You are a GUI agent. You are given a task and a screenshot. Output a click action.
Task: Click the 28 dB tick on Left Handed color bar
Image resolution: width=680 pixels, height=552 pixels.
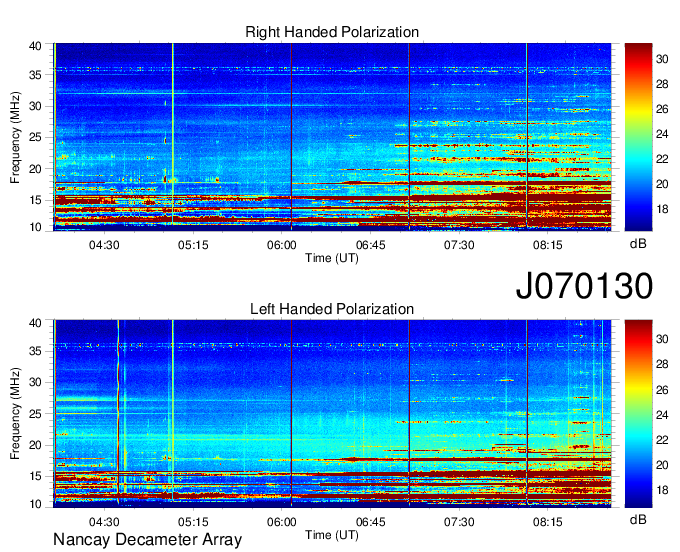(x=662, y=364)
